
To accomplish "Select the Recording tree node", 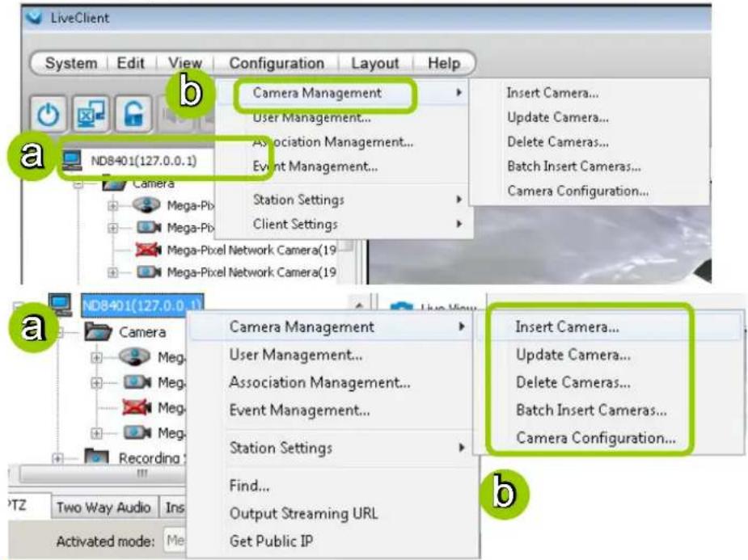I will (x=149, y=457).
